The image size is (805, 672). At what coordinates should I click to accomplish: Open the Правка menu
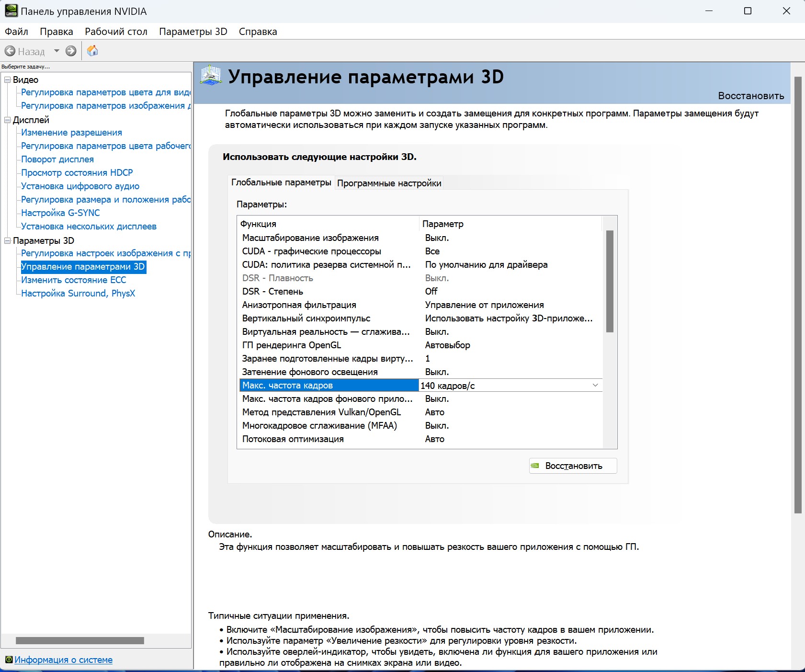point(57,32)
